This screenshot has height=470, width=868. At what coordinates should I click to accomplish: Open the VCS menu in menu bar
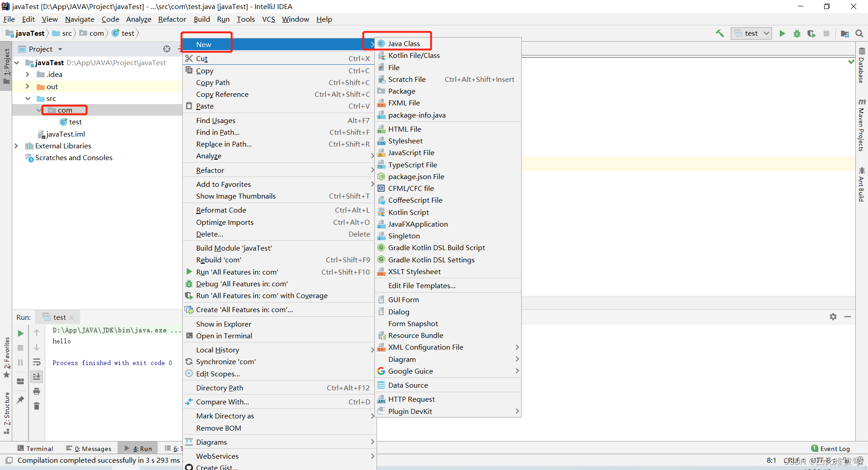coord(269,19)
